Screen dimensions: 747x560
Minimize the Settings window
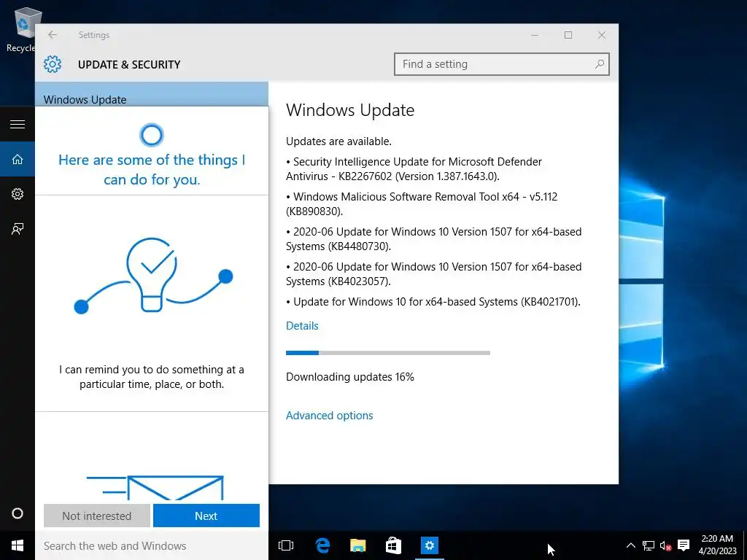[x=535, y=35]
